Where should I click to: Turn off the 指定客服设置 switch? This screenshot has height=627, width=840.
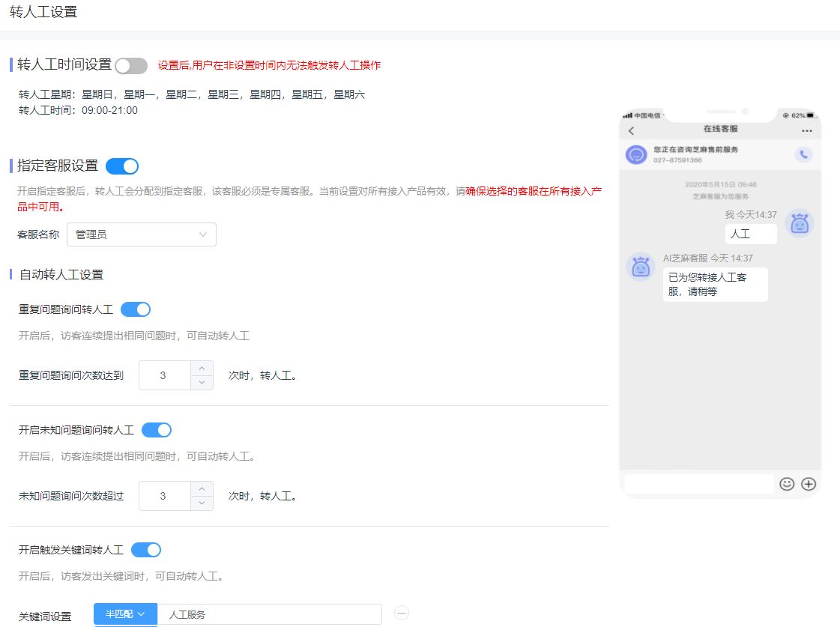tap(122, 166)
